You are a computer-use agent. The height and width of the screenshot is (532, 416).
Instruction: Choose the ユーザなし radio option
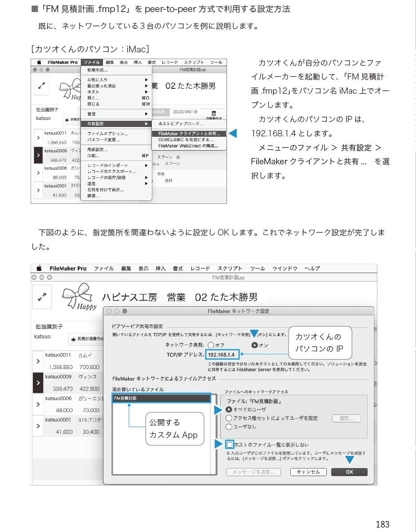coord(229,426)
